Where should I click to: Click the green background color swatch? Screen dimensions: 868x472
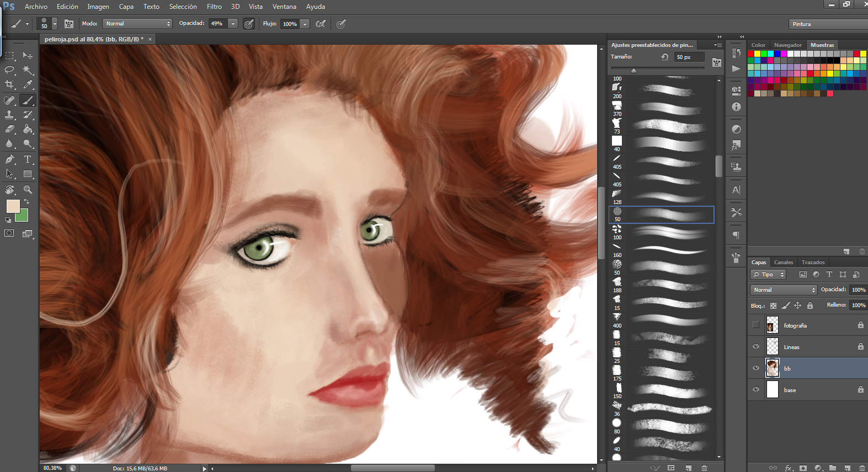[23, 217]
